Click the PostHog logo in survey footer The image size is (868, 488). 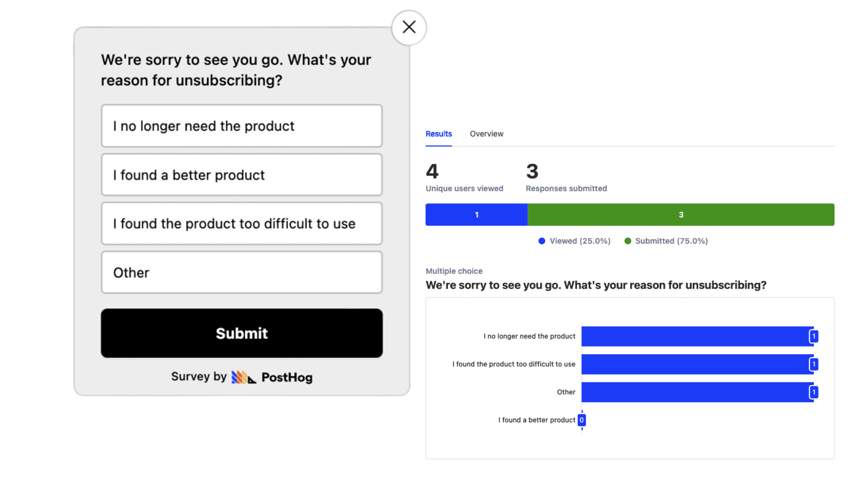click(244, 377)
